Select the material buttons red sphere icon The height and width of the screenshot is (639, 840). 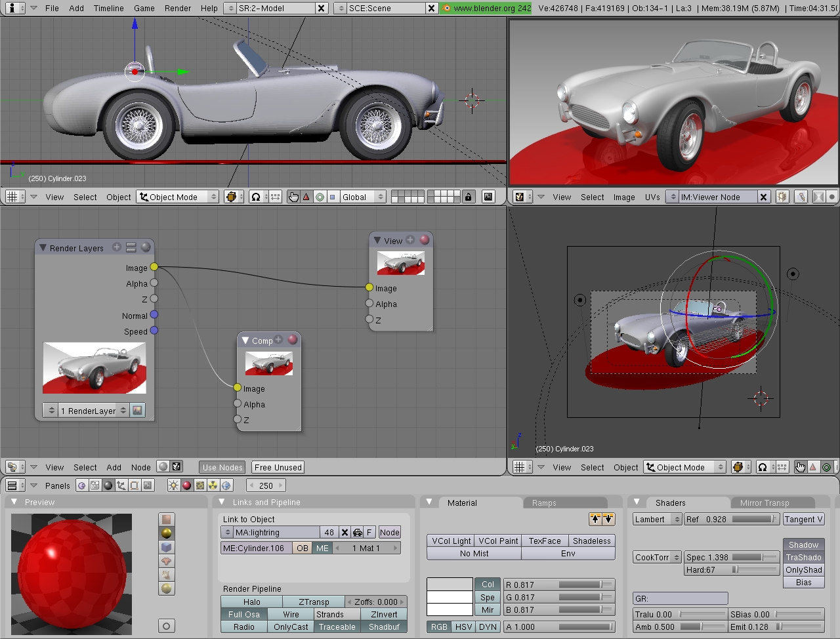coord(187,485)
